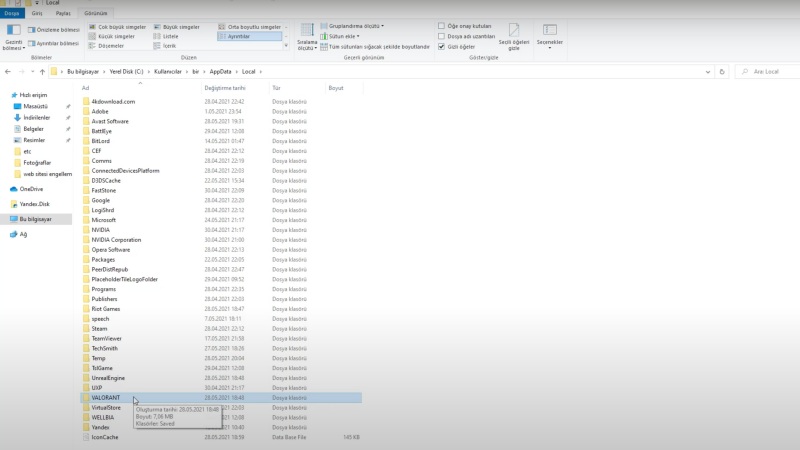
Task: Open OneDrive in the sidebar
Action: [x=31, y=189]
